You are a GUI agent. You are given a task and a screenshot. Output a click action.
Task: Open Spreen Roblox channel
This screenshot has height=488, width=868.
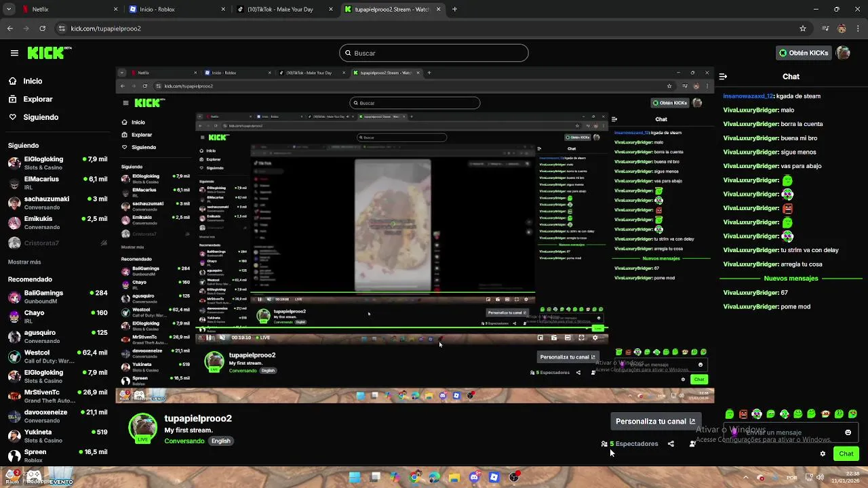coord(57,455)
